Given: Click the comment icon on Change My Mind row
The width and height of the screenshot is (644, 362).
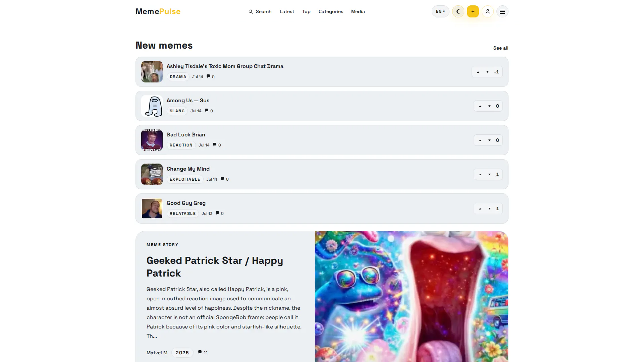Looking at the screenshot, I should tap(222, 179).
